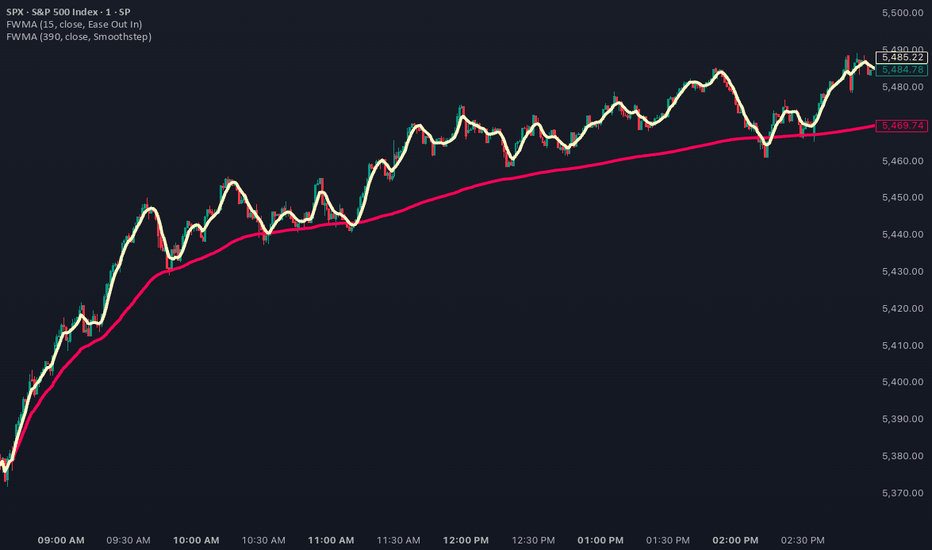Click the 5,430.00 price scale label
This screenshot has width=932, height=550.
903,272
